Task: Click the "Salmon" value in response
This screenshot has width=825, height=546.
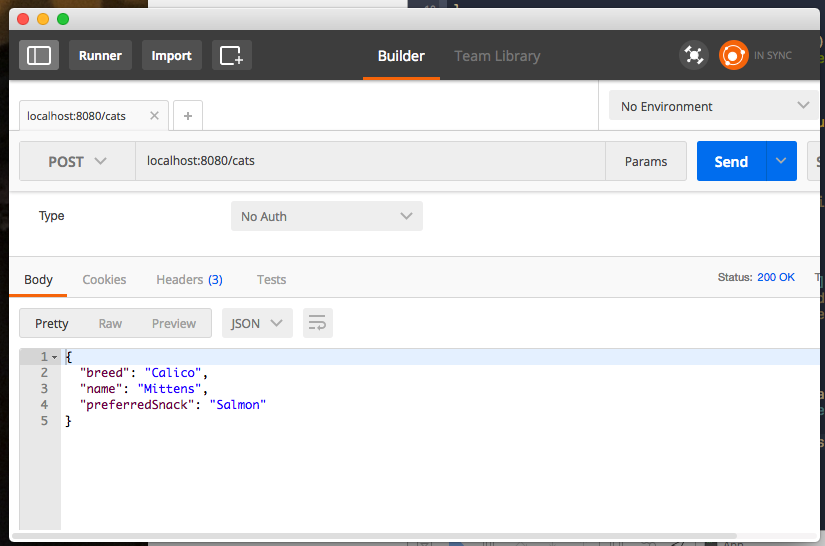Action: (238, 405)
